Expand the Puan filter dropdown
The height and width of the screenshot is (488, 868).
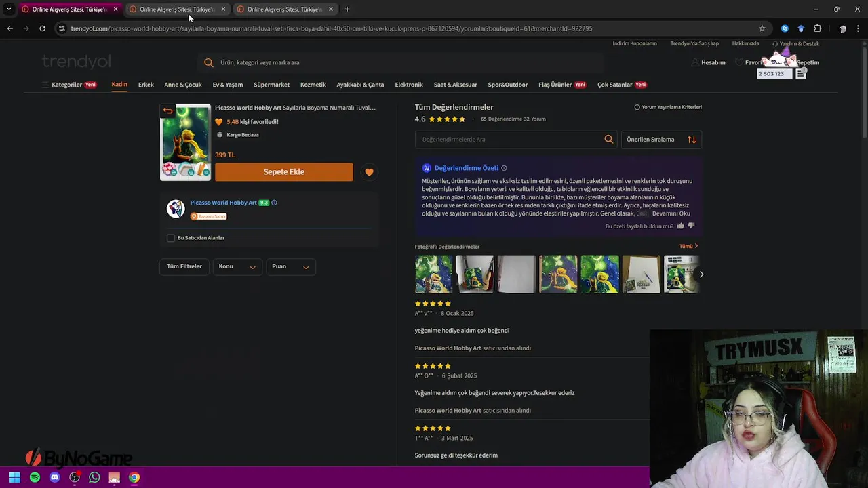[x=291, y=266]
